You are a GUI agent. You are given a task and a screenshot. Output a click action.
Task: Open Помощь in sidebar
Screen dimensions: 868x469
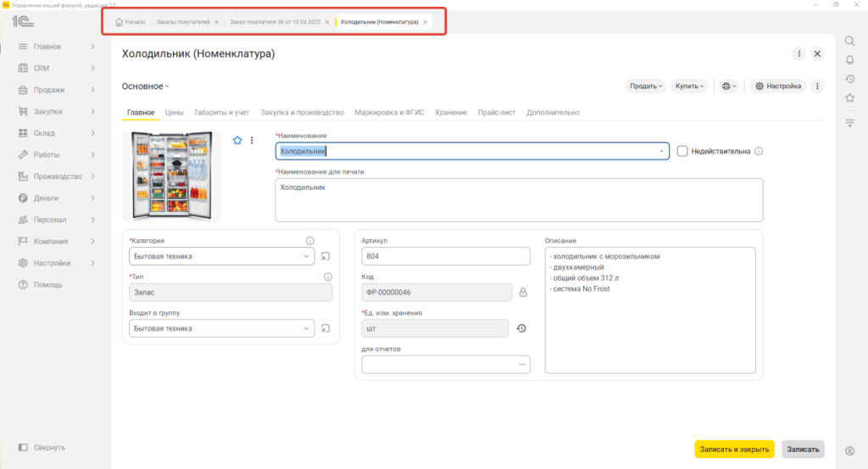42,285
